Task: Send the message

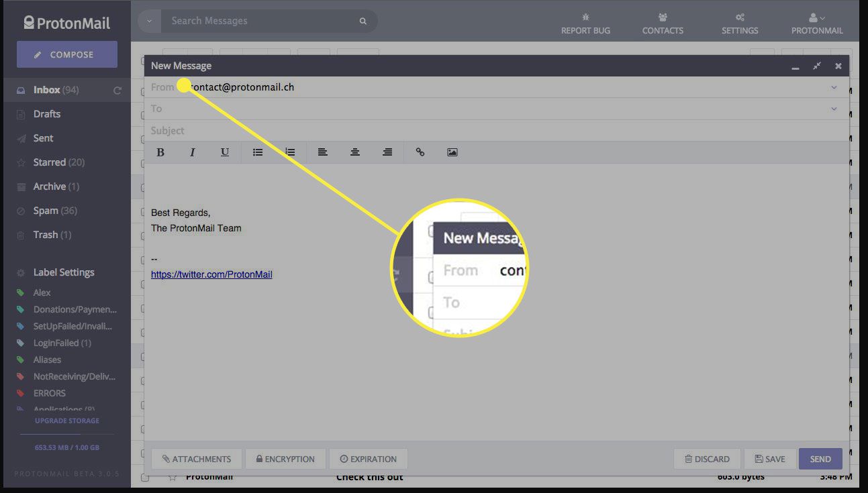Action: pyautogui.click(x=820, y=459)
